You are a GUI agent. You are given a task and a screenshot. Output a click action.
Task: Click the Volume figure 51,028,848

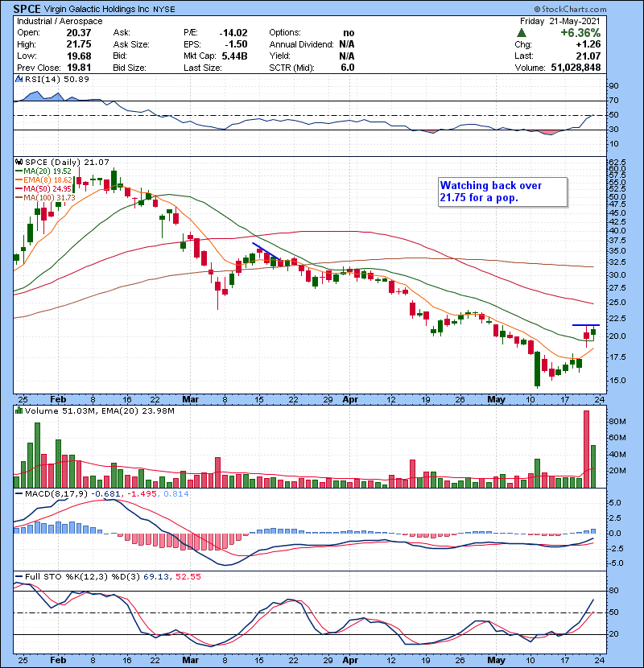(576, 68)
